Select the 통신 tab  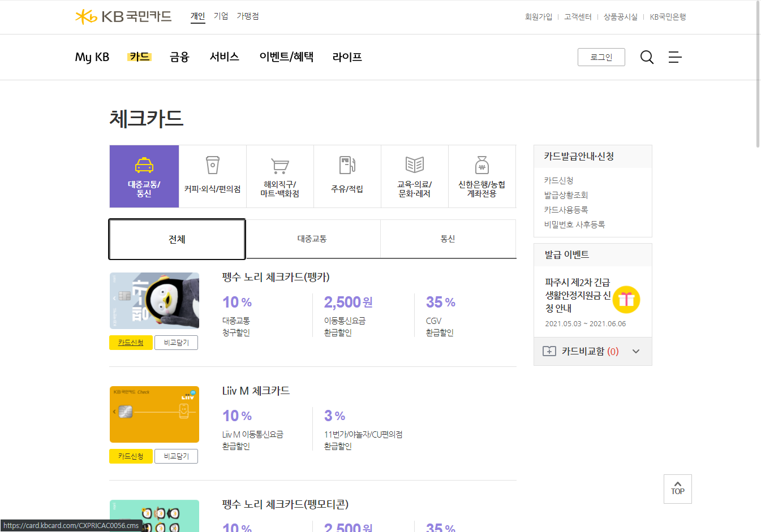(448, 239)
